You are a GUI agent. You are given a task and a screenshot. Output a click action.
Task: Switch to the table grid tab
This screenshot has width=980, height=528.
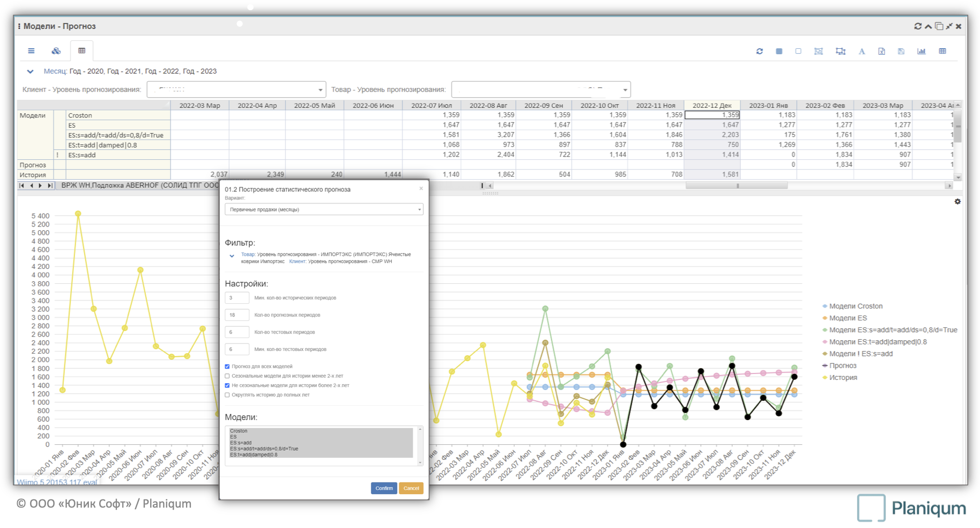click(x=81, y=51)
